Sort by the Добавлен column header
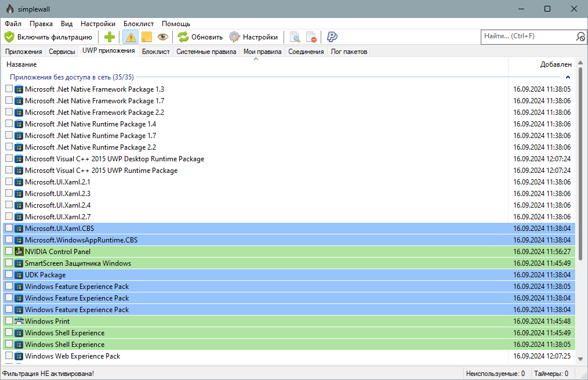Viewport: 588px width, 380px height. [x=542, y=64]
